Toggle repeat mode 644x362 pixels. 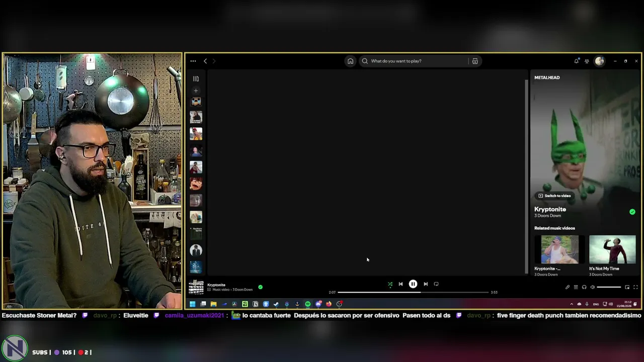(436, 284)
